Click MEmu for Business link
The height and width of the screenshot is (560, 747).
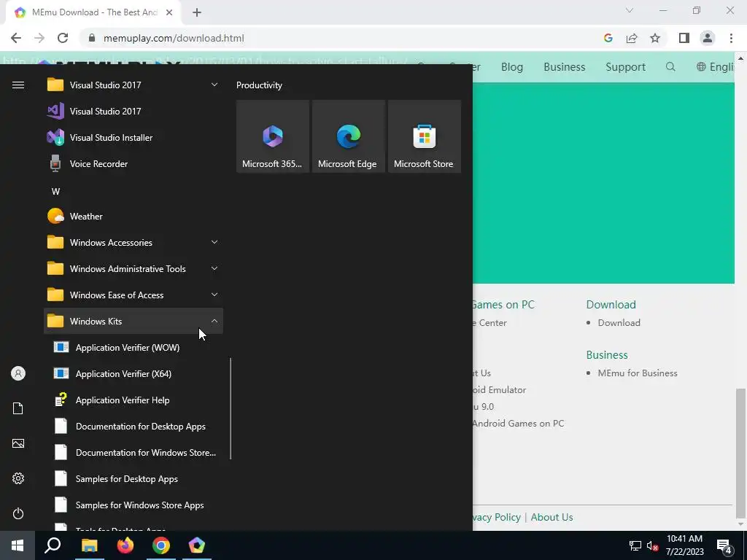pyautogui.click(x=638, y=373)
